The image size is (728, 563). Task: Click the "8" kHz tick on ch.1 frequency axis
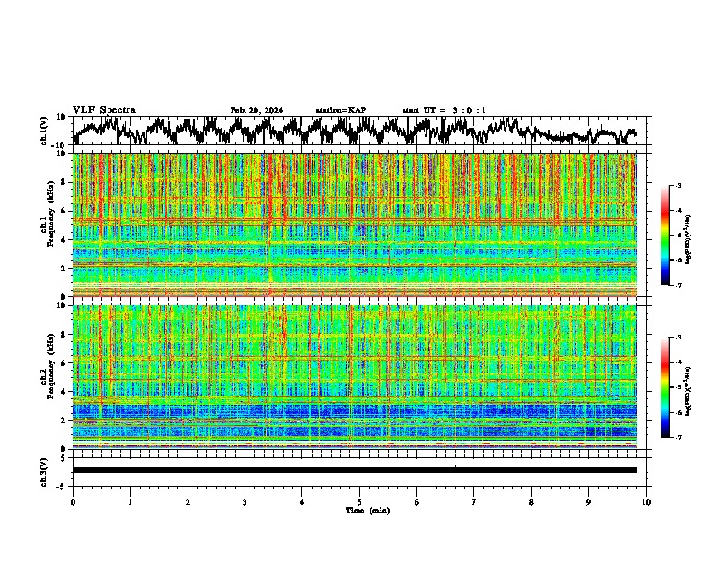pos(63,182)
